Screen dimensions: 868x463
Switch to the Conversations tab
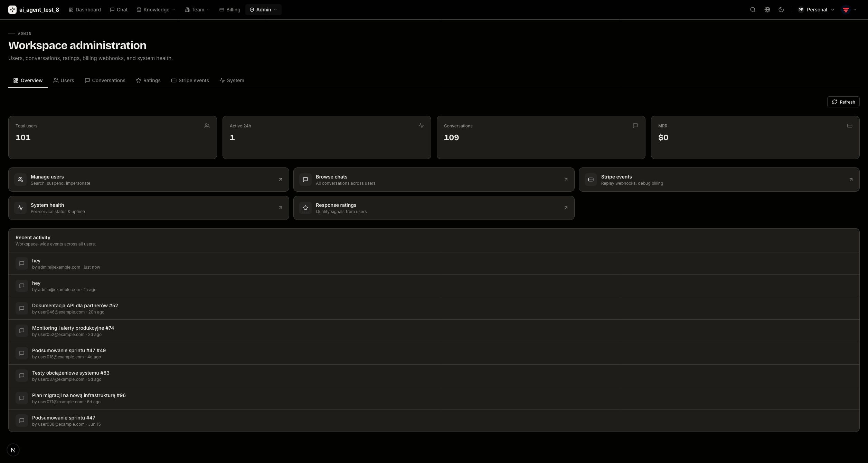click(105, 80)
